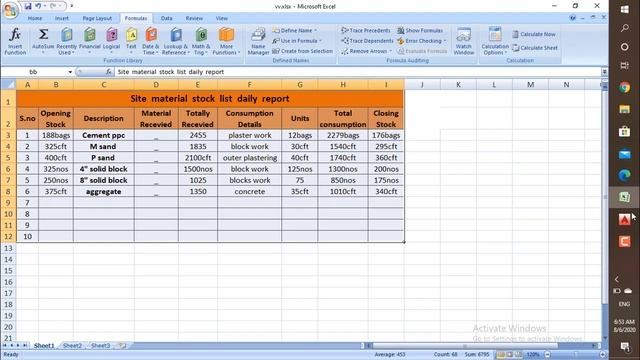Switch to the Page Layout tab
The width and height of the screenshot is (640, 360).
click(x=97, y=18)
